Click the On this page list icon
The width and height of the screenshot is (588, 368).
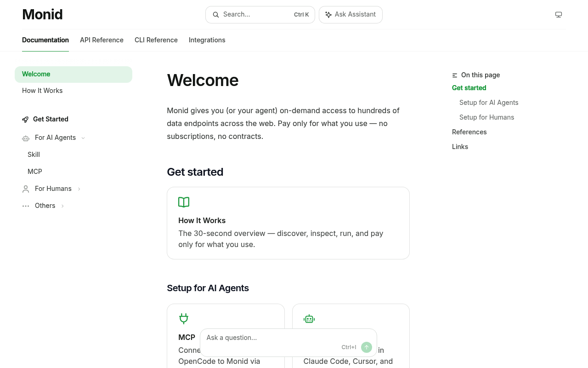coord(455,75)
